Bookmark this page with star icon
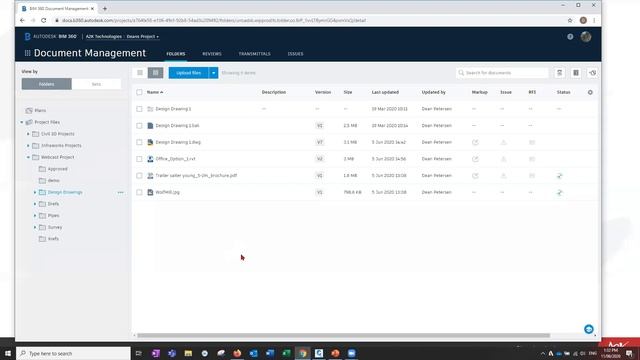This screenshot has height=360, width=640. pos(570,20)
